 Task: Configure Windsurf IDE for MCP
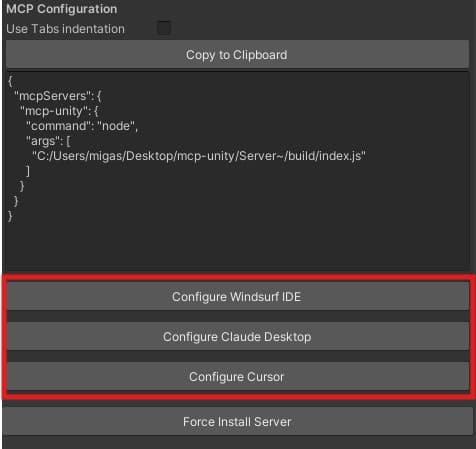[x=237, y=297]
